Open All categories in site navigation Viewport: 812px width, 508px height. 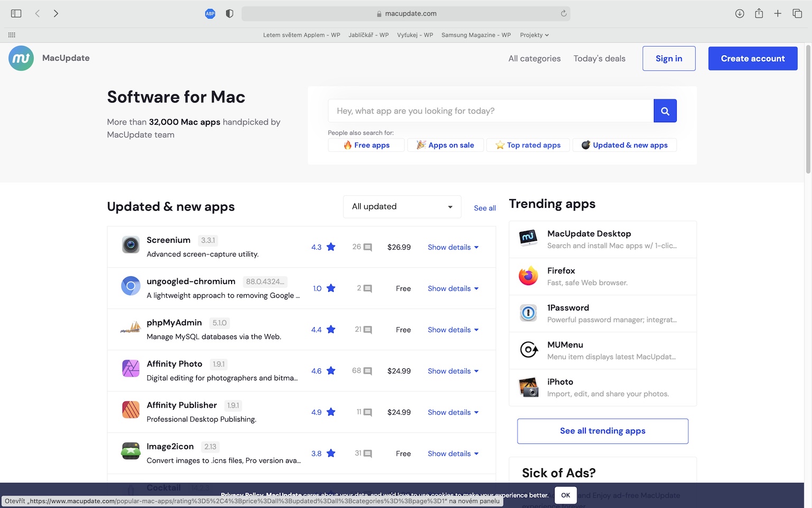[534, 59]
